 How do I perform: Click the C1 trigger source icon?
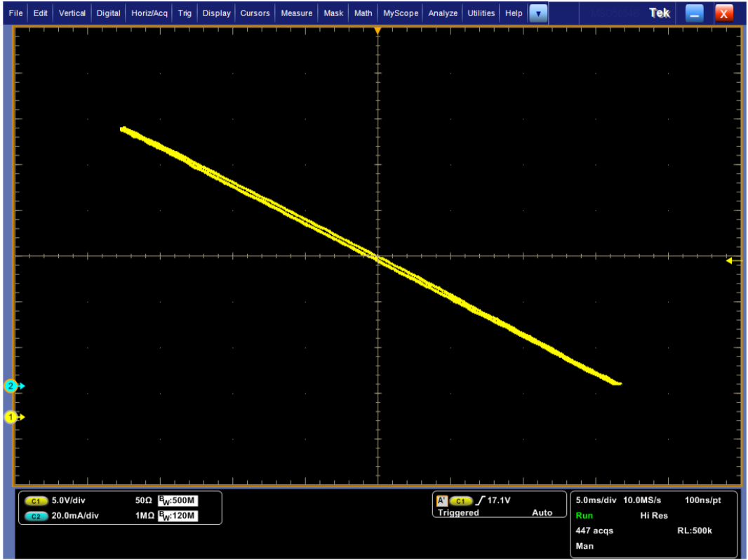(x=460, y=500)
